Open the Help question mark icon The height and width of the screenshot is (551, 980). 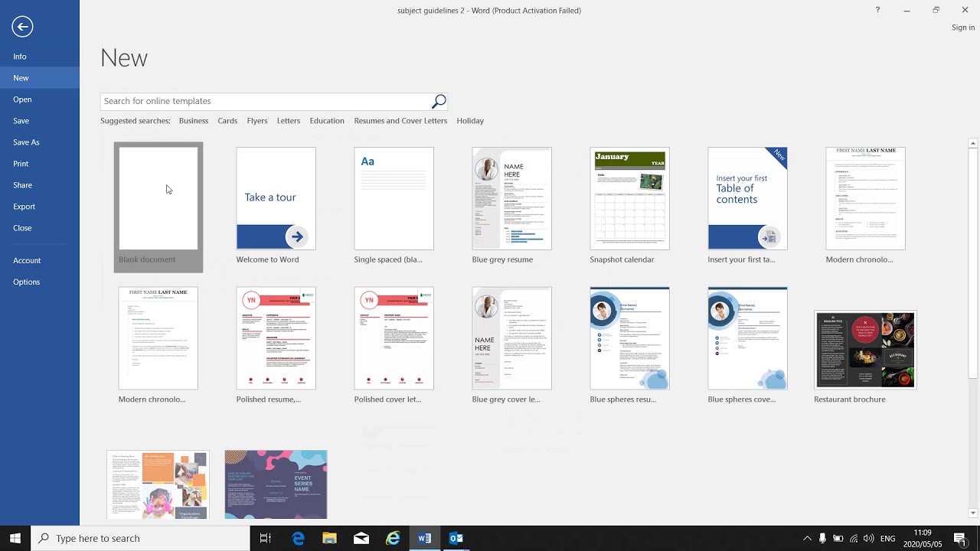(x=877, y=10)
